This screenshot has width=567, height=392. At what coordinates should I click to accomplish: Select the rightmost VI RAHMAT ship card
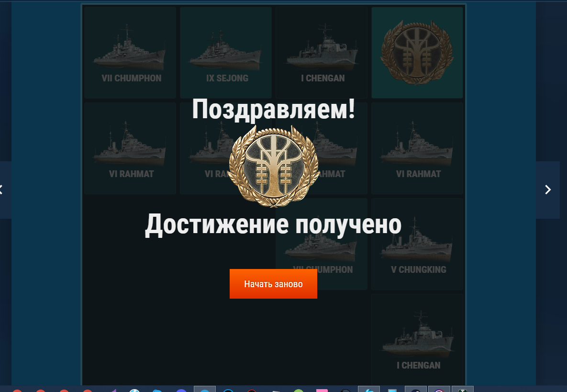coord(417,148)
